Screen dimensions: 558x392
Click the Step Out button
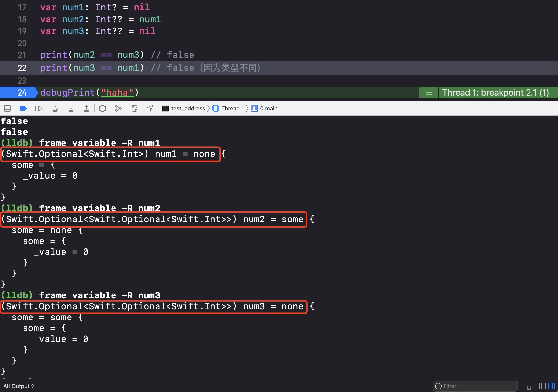click(x=86, y=108)
